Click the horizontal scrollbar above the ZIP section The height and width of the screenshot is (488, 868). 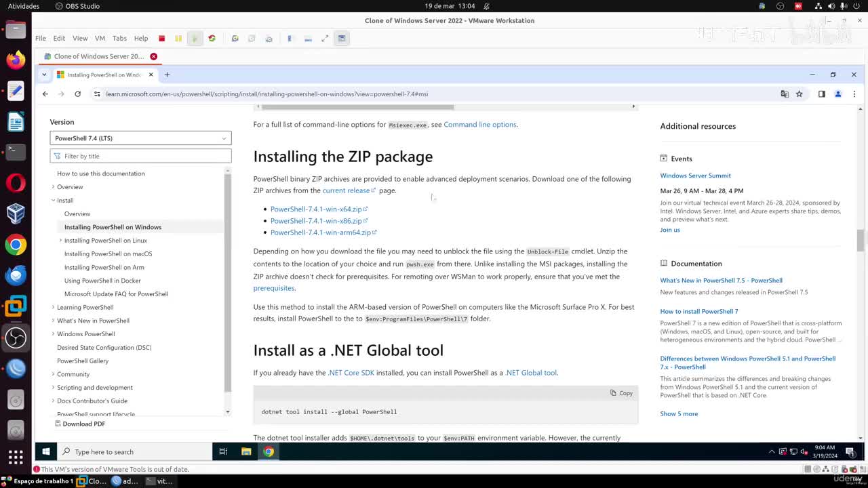point(358,107)
